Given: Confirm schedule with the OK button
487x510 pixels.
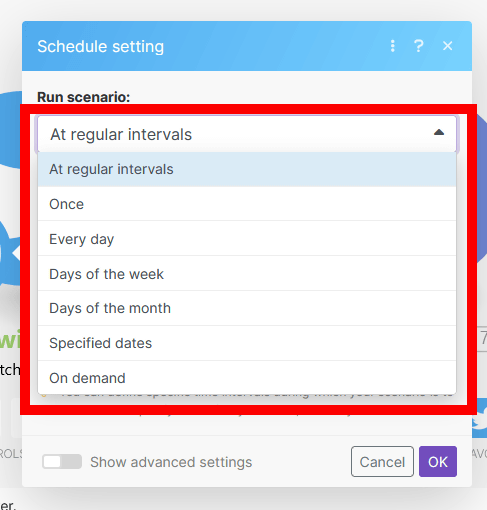Looking at the screenshot, I should pos(438,462).
